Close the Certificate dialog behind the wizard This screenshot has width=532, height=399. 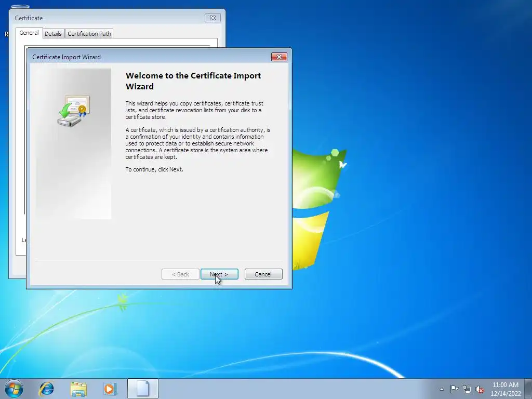pyautogui.click(x=212, y=18)
